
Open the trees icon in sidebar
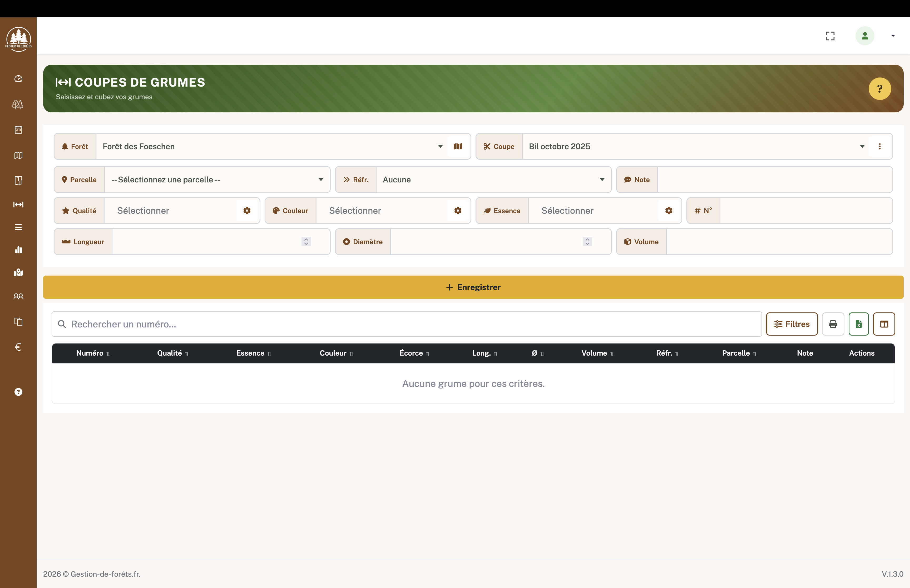[x=18, y=104]
